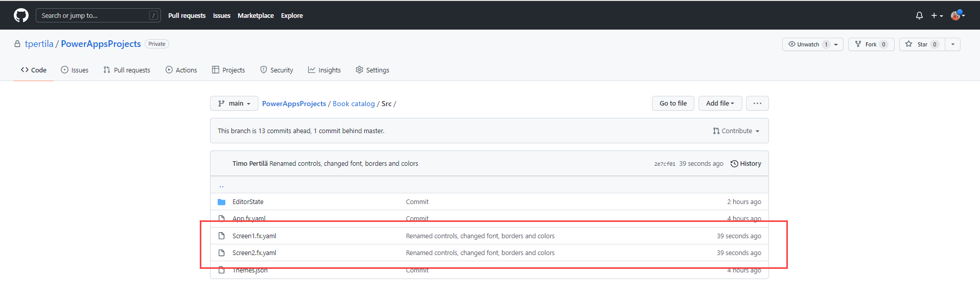Open the plus create-new menu
The width and height of the screenshot is (980, 302).
[936, 16]
